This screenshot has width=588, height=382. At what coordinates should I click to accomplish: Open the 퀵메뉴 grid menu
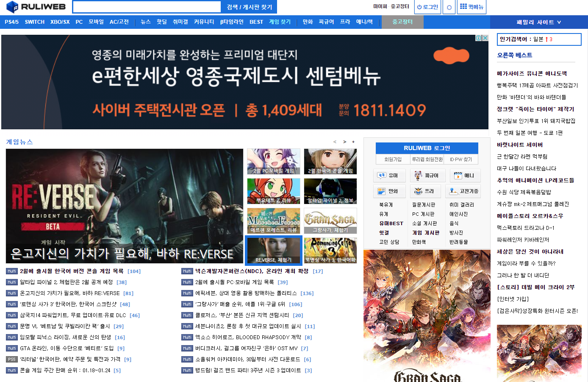[472, 7]
